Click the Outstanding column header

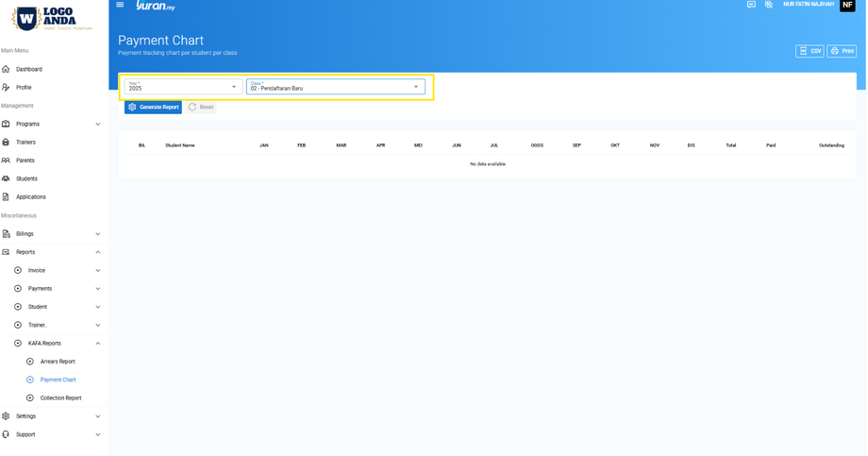click(x=831, y=145)
